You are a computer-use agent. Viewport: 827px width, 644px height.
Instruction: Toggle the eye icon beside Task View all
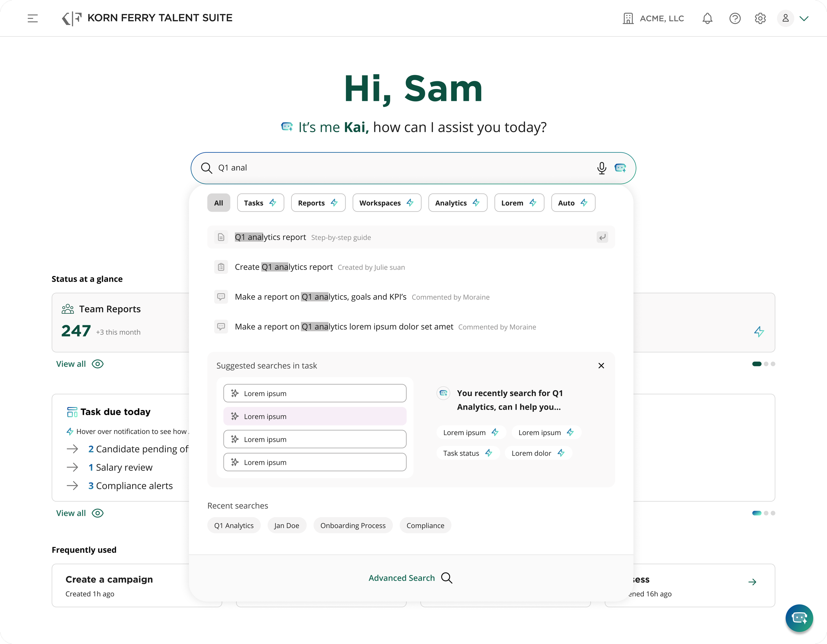point(98,513)
